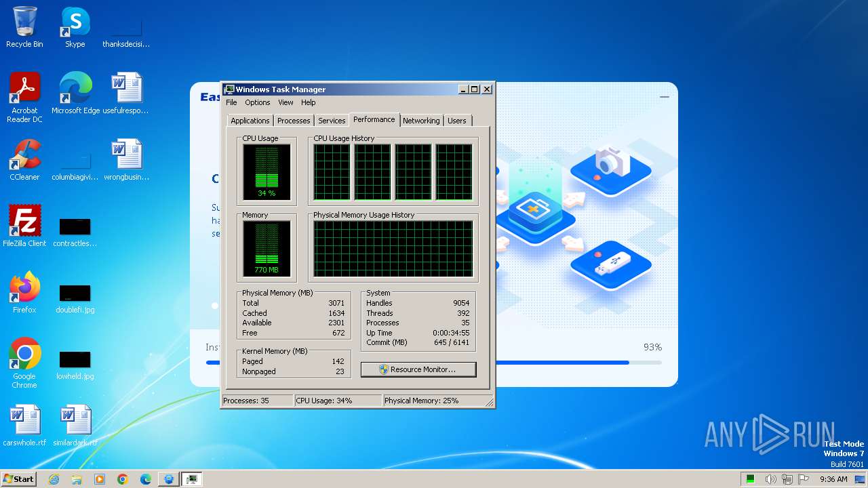Open Chrome from the taskbar

[x=123, y=479]
